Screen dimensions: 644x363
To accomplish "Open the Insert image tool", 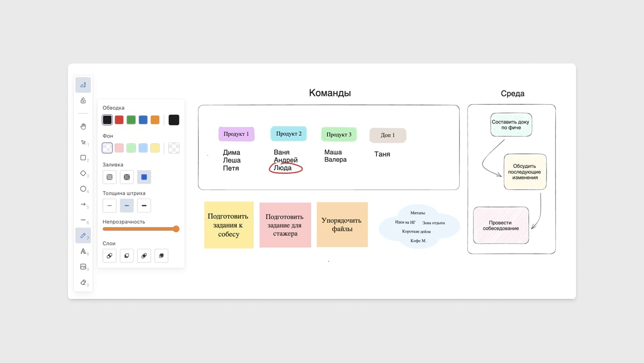I will click(83, 267).
